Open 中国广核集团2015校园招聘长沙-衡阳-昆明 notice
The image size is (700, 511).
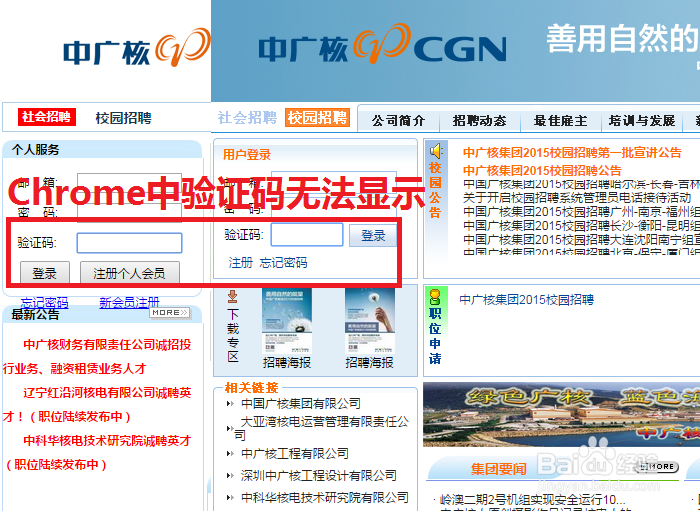tap(581, 225)
